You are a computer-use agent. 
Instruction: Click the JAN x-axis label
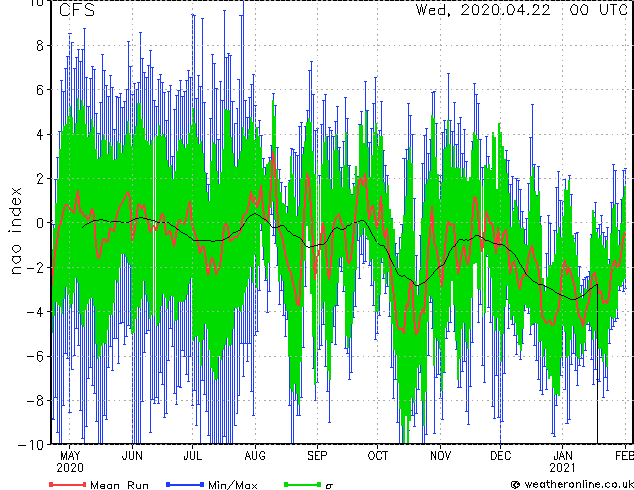pyautogui.click(x=562, y=456)
